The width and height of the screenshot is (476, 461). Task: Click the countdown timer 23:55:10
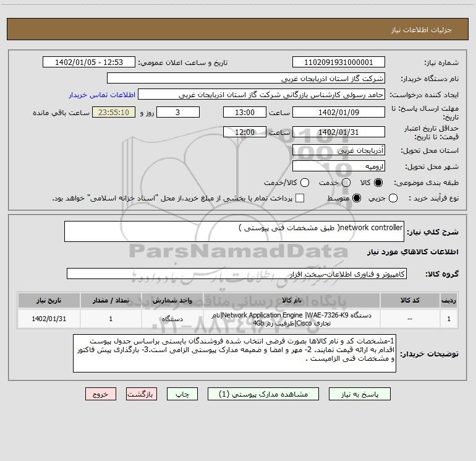click(114, 112)
